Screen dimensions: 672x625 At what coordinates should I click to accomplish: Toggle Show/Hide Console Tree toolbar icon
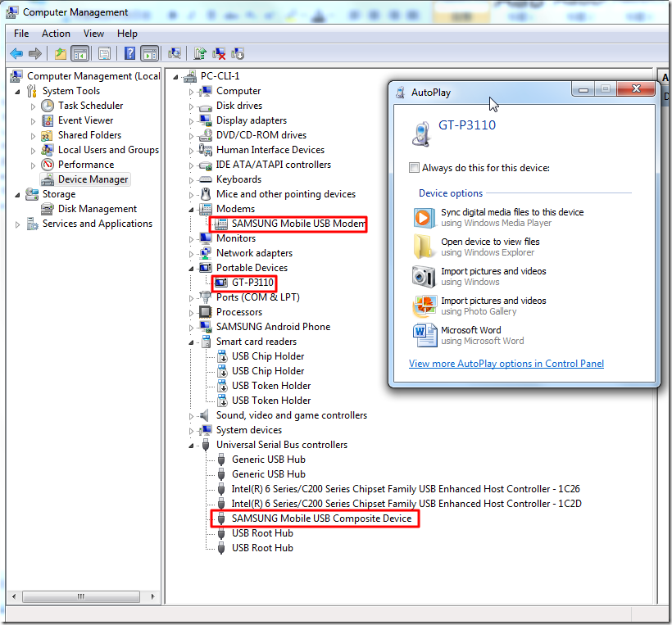[80, 53]
